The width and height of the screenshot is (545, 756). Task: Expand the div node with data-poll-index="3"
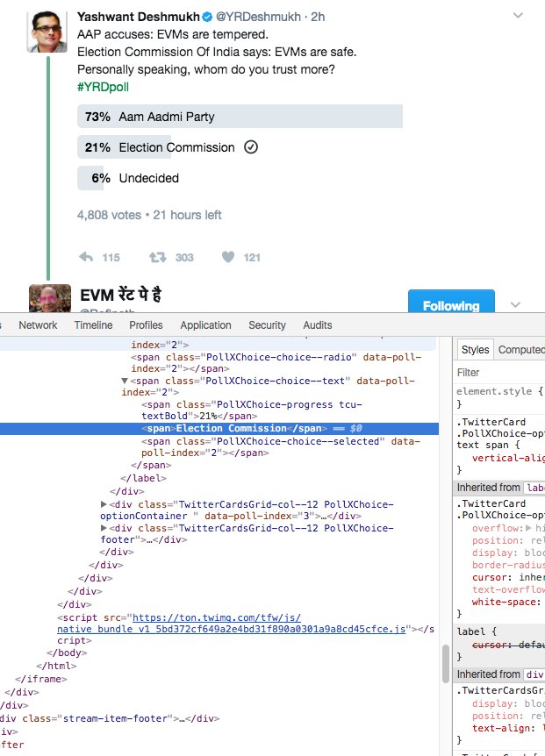(104, 504)
